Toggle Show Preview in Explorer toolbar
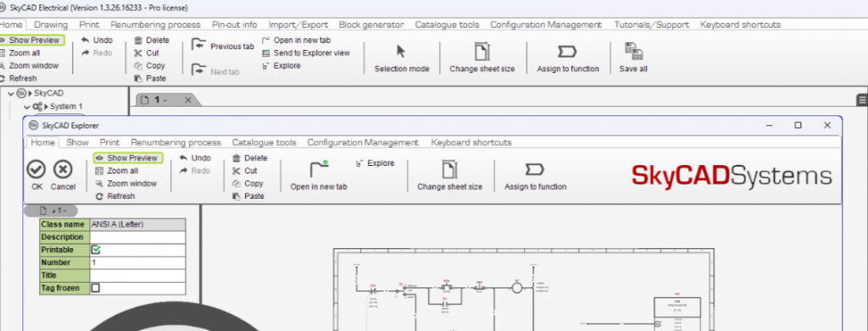This screenshot has width=868, height=331. tap(128, 158)
